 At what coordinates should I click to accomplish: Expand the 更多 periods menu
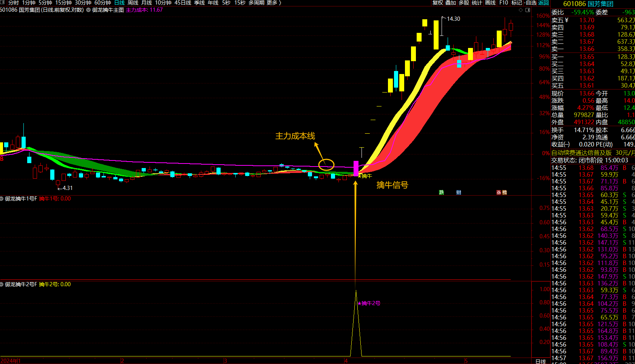274,3
